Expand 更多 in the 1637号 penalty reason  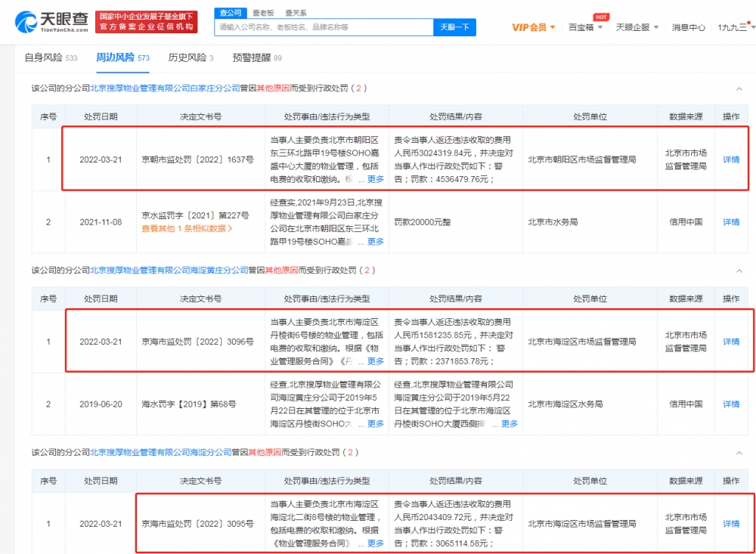pyautogui.click(x=376, y=179)
